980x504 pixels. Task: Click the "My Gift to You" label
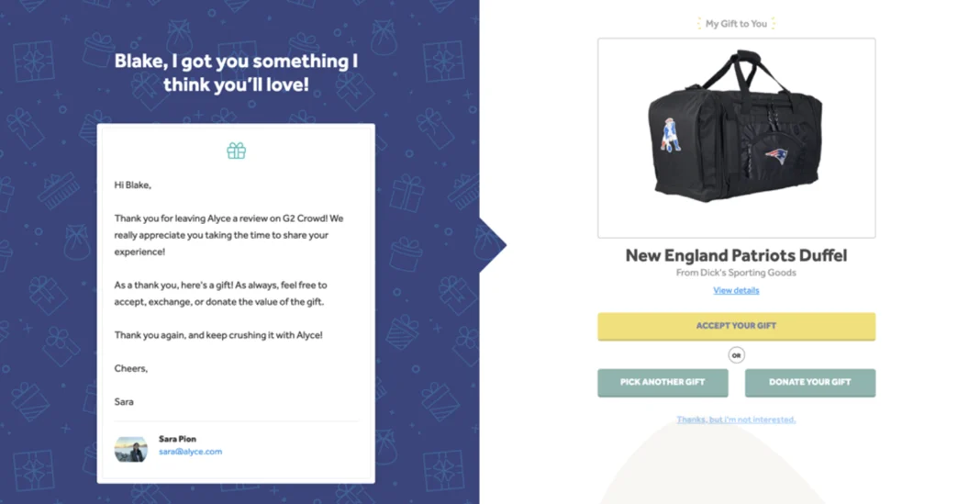(x=736, y=24)
